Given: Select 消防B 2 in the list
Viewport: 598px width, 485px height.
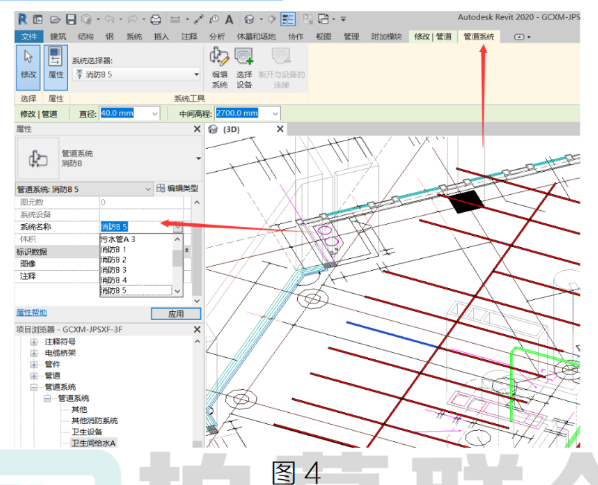Looking at the screenshot, I should point(137,260).
